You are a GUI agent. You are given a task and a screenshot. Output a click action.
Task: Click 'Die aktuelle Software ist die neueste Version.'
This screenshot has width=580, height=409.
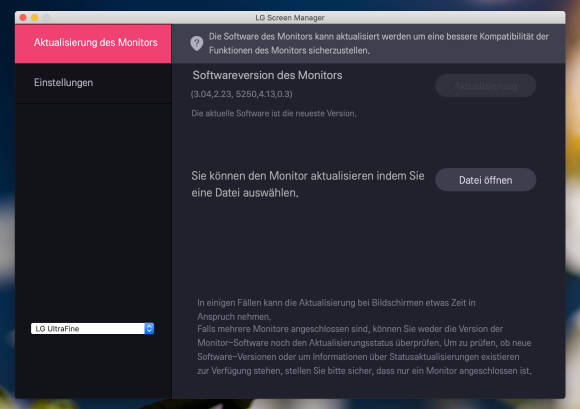[274, 114]
